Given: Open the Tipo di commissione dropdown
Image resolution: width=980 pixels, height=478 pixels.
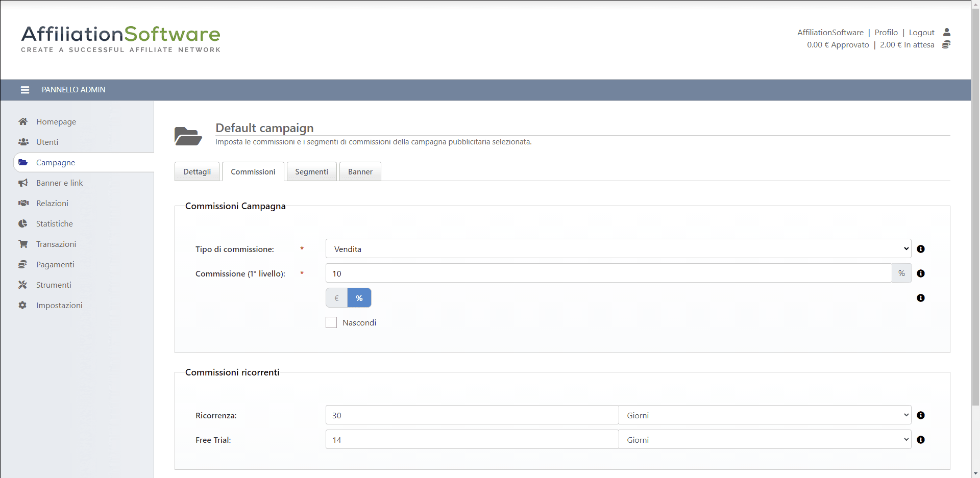Looking at the screenshot, I should click(x=618, y=249).
